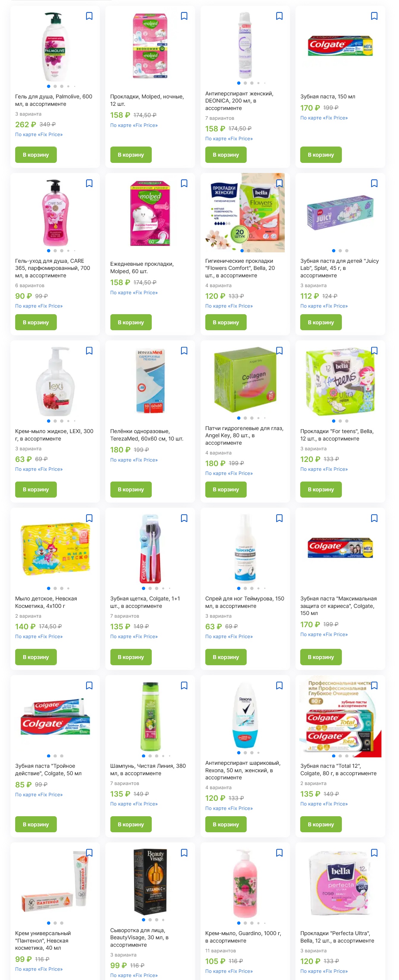
Task: Open the Невская Косметика baby soap image
Action: 55,549
